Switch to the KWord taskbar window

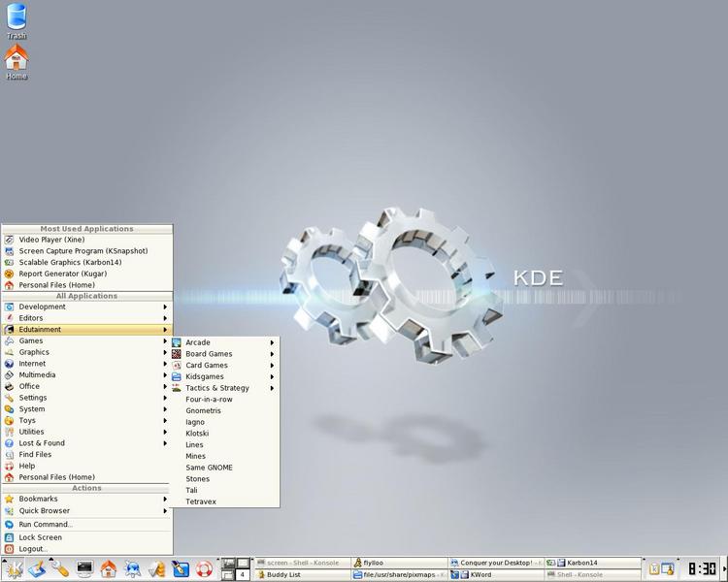pos(496,574)
